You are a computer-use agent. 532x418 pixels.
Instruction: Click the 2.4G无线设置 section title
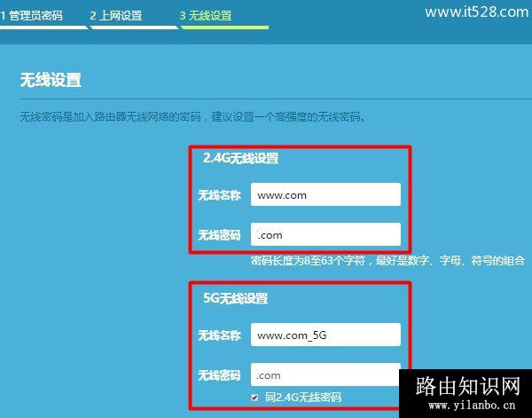coord(240,158)
